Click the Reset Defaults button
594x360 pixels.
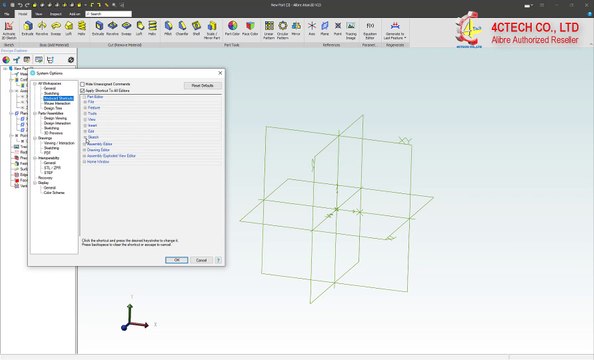(203, 86)
